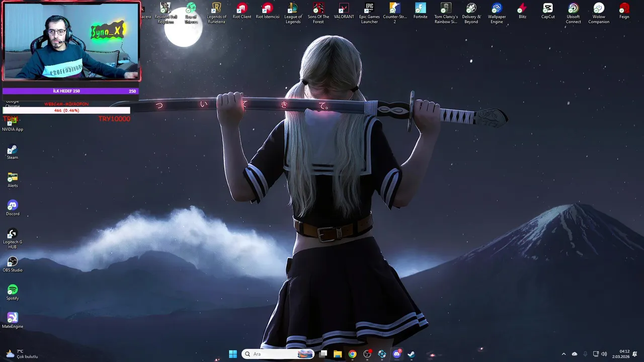Open Wallpaper Engine desktop shortcut
This screenshot has width=644, height=362.
497,13
